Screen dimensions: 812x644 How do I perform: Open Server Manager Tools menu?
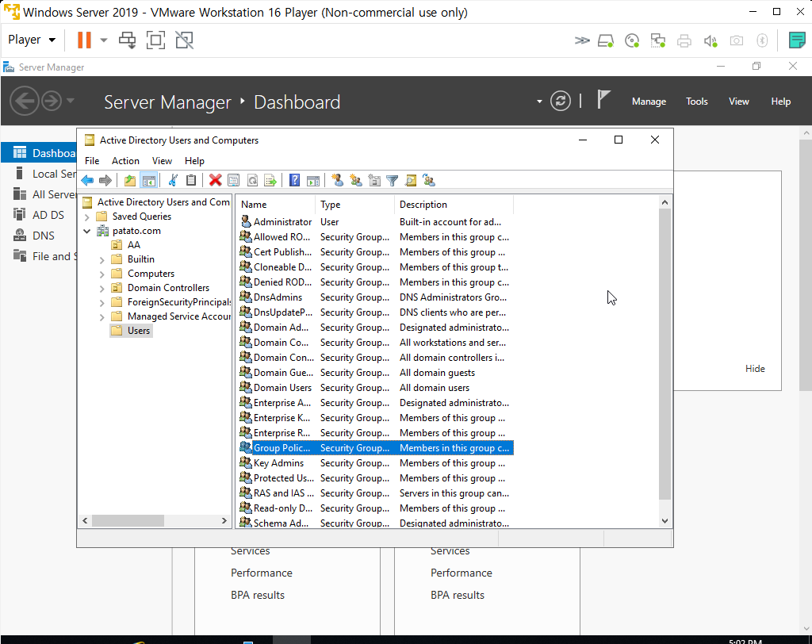(696, 101)
